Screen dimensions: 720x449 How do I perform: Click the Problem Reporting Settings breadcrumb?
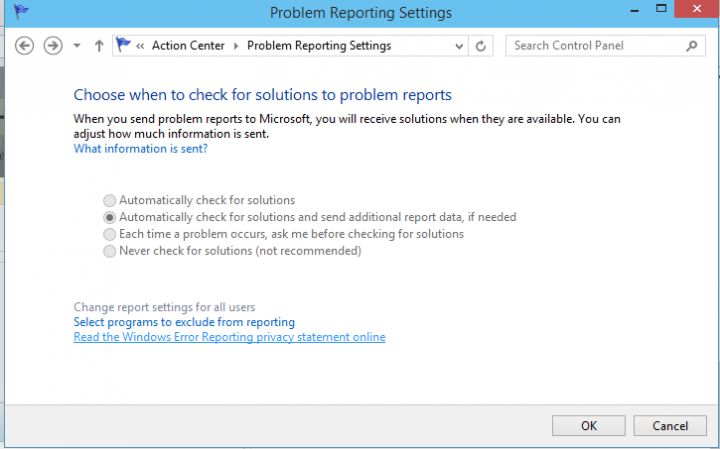pos(319,45)
